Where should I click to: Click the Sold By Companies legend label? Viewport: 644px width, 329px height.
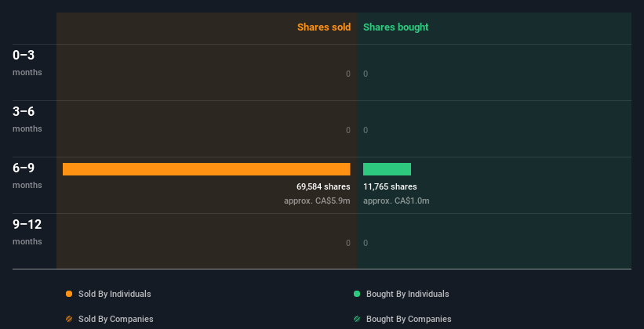tap(116, 319)
